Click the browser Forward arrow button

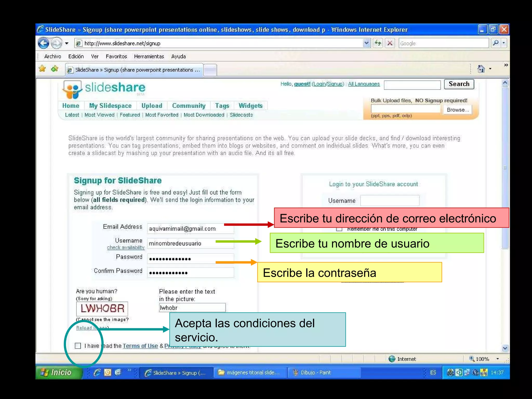[x=56, y=43]
